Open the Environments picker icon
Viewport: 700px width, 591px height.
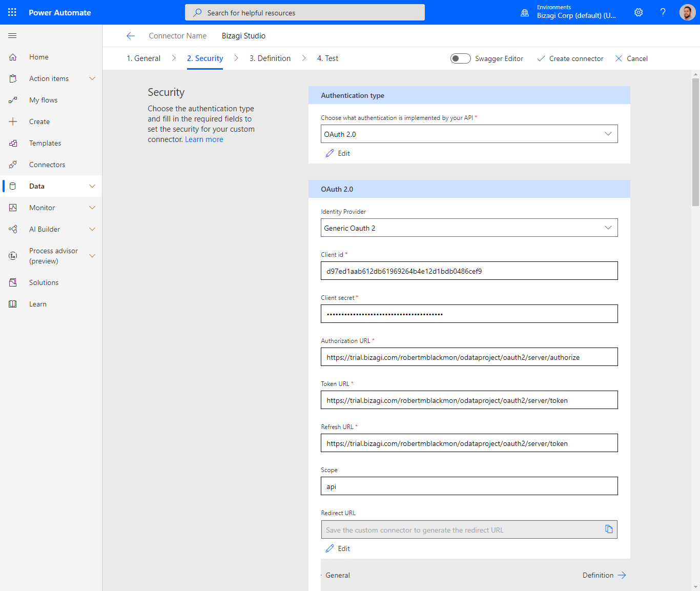[x=525, y=13]
